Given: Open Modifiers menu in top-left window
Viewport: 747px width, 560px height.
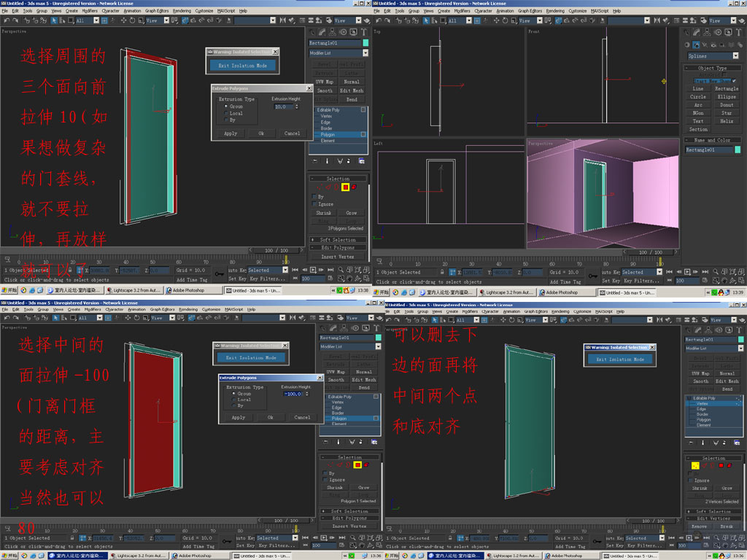Looking at the screenshot, I should [90, 10].
